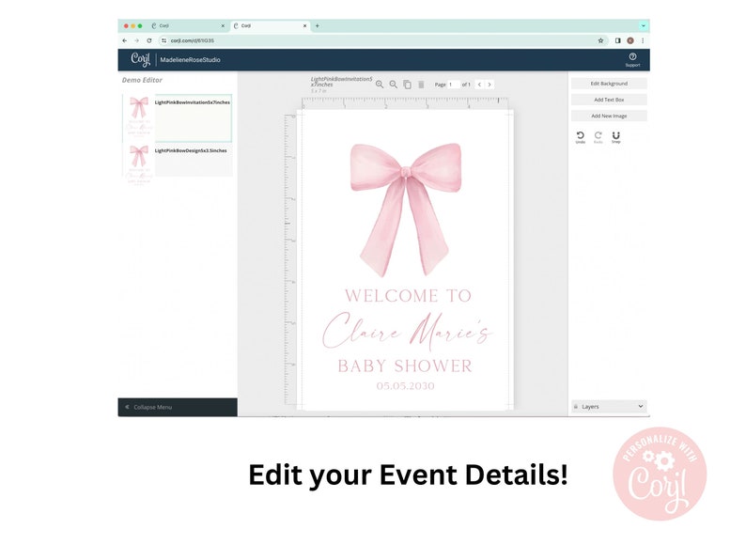Image resolution: width=746 pixels, height=560 pixels.
Task: Open browser side panel icon
Action: 617,40
